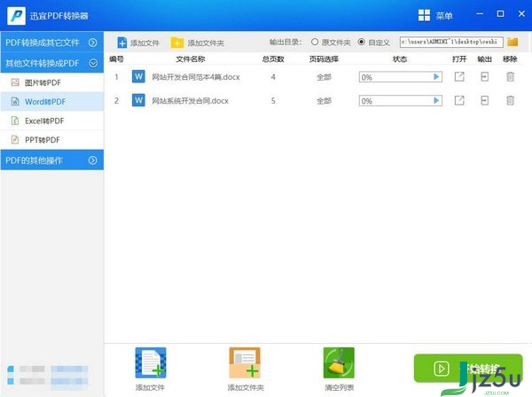Screen dimensions: 532x397
Task: Click the yellow 添加文件夹 icon in top toolbar
Action: (x=176, y=43)
